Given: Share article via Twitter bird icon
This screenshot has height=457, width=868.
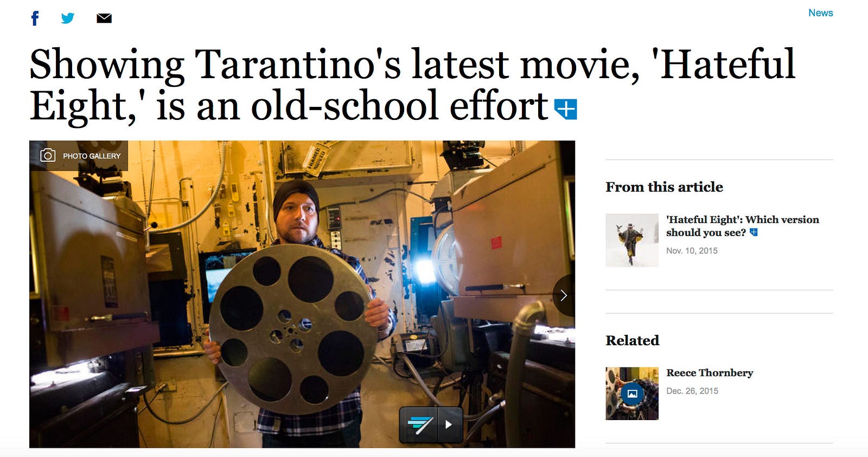Looking at the screenshot, I should tap(68, 18).
